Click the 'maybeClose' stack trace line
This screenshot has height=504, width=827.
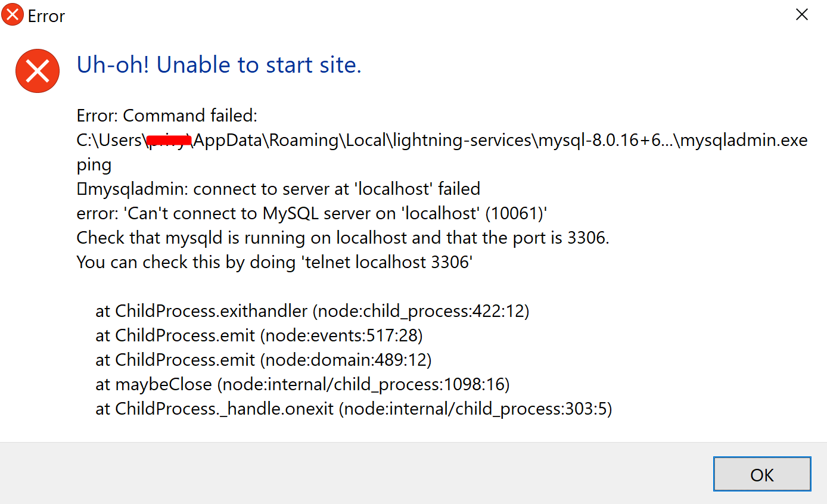pos(302,384)
